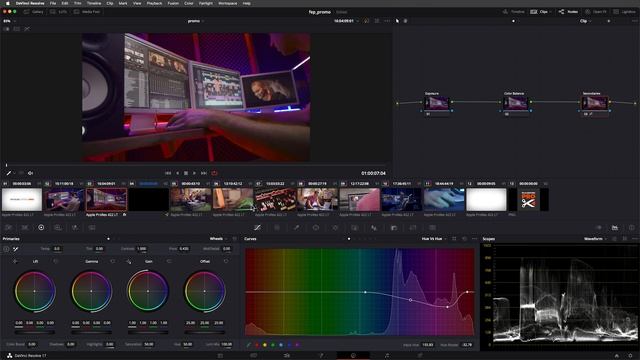Go to the Edit page
640x360 pixels.
pyautogui.click(x=287, y=356)
